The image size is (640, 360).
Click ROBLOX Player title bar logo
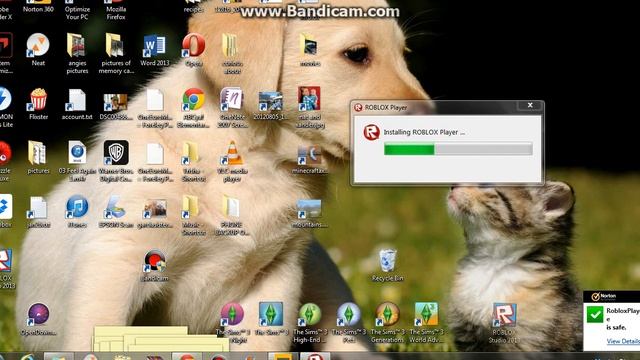[x=358, y=107]
